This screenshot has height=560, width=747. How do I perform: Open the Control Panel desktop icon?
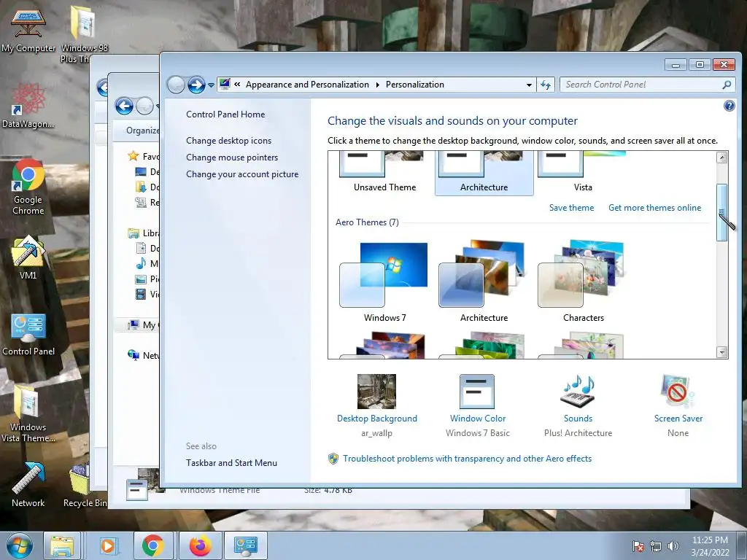(28, 335)
